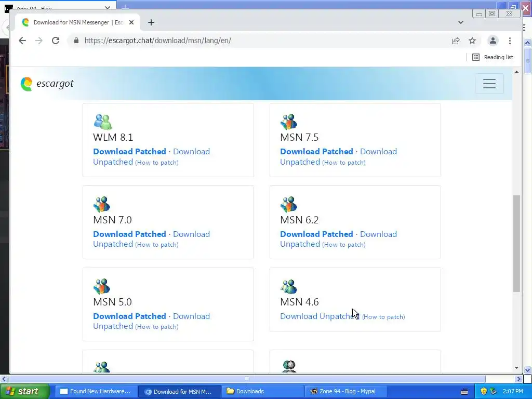Open How to patch for MSN 7.0
The width and height of the screenshot is (532, 399).
click(157, 245)
